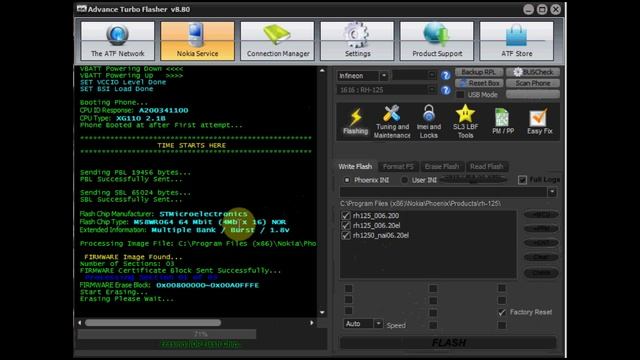Minimize the Advance Turbo Flasher window
Image resolution: width=640 pixels, height=360 pixels.
(528, 9)
